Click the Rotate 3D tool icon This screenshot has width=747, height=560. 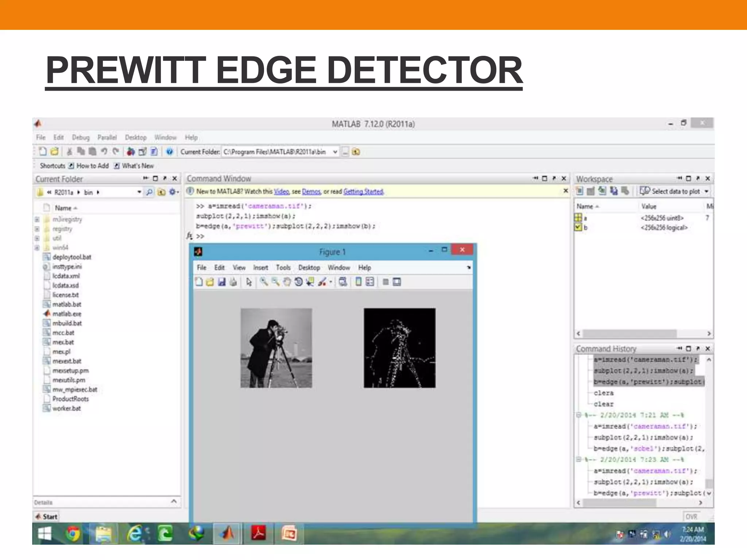pos(298,282)
